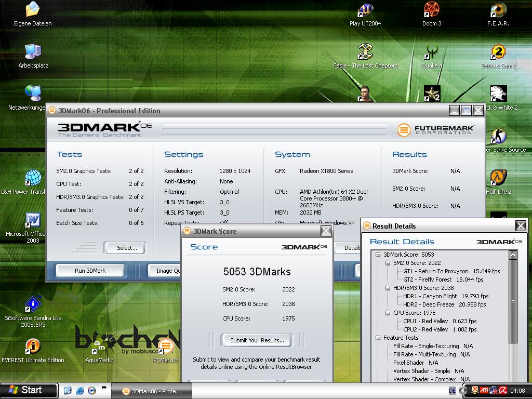532x399 pixels.
Task: Open the Start menu
Action: [29, 390]
